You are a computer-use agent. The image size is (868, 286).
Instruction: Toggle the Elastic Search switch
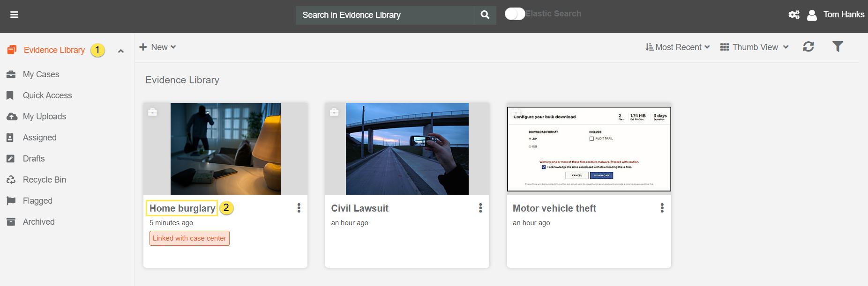515,14
